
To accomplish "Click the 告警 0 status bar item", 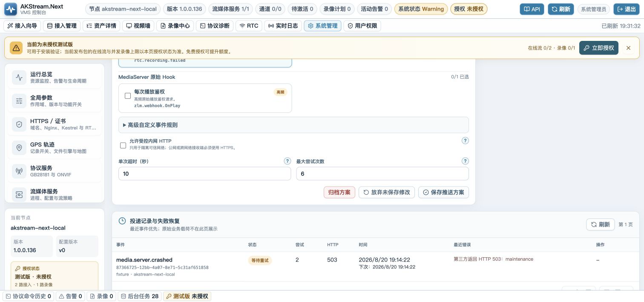I will coord(70,296).
